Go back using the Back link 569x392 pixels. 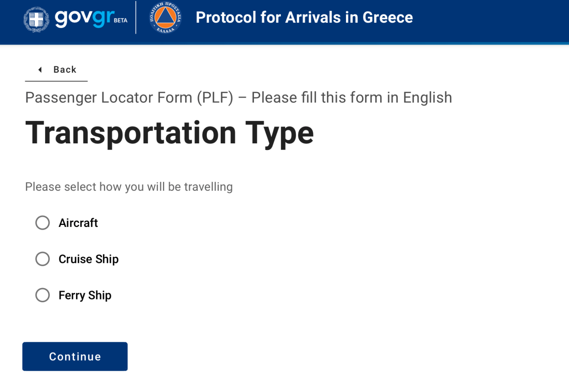[65, 70]
